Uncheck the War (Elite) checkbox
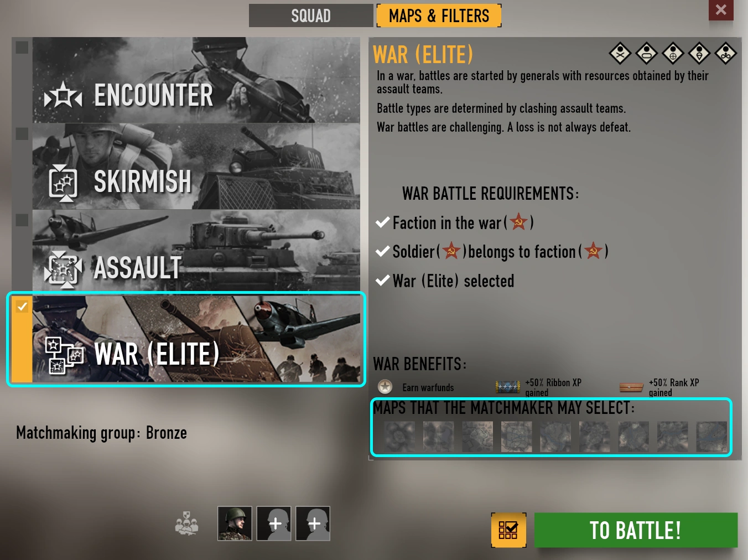This screenshot has height=560, width=748. [x=22, y=306]
